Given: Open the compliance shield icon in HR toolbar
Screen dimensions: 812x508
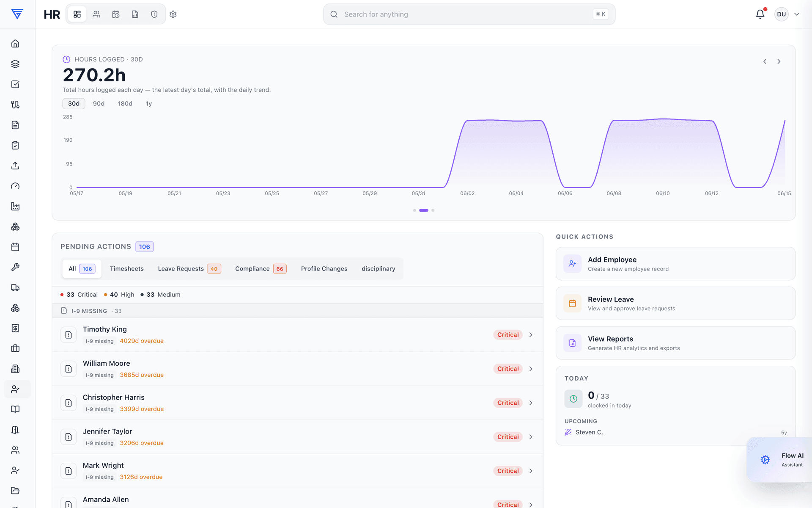Looking at the screenshot, I should (154, 14).
